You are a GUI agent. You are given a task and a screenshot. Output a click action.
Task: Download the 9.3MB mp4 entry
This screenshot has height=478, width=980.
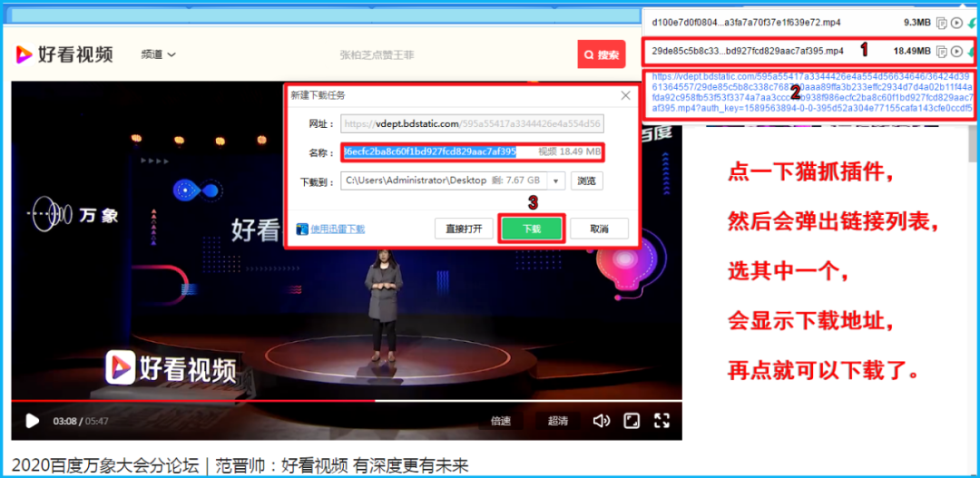tap(971, 23)
